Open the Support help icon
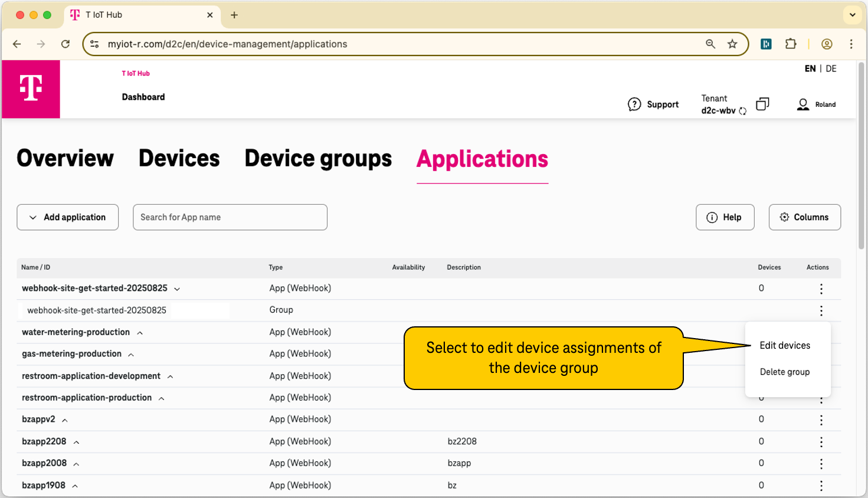The width and height of the screenshot is (868, 498). (634, 104)
